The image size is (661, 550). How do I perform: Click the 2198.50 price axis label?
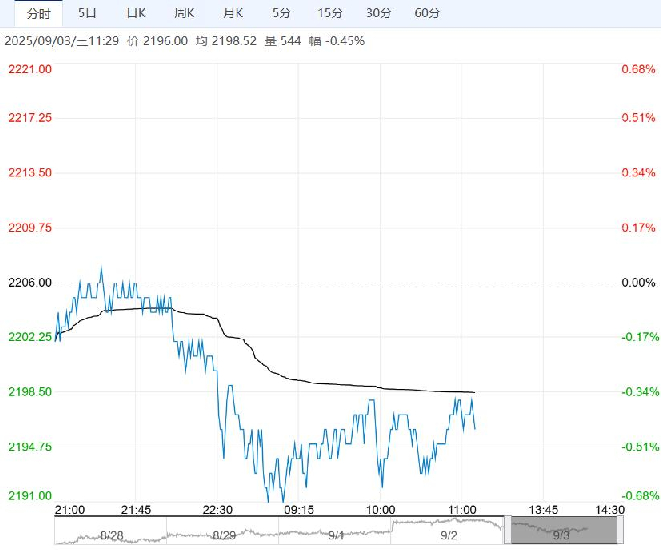point(30,392)
